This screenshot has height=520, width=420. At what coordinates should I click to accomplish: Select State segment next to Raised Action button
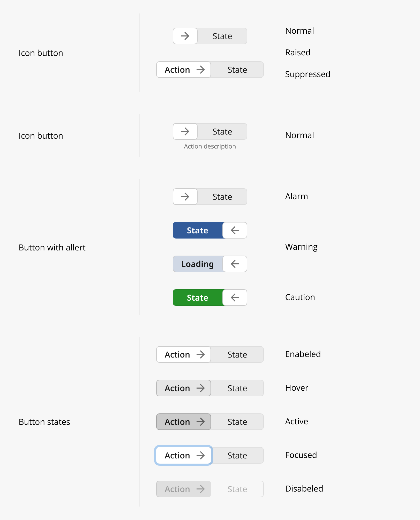pos(237,70)
